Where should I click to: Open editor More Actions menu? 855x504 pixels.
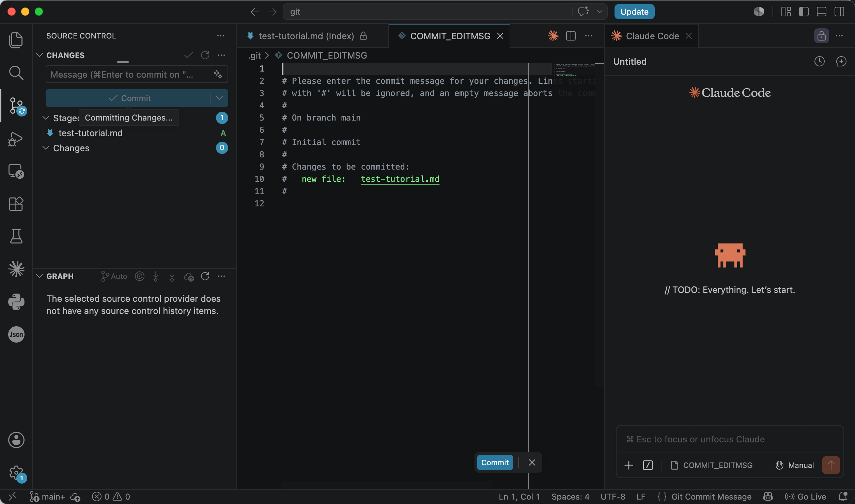[x=589, y=36]
